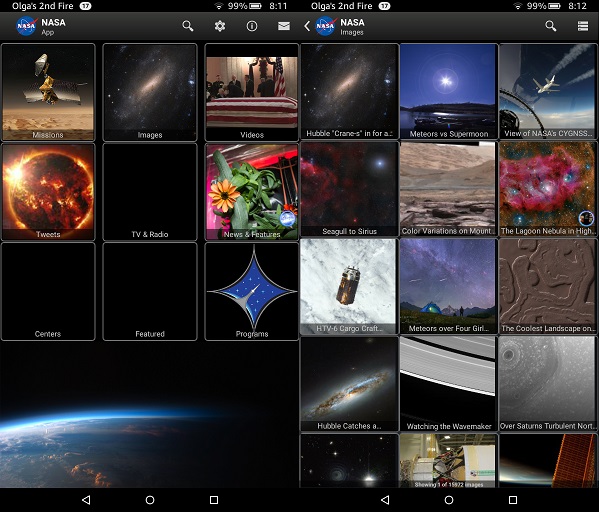The image size is (600, 512).
Task: Open the Videos tile
Action: coord(252,92)
